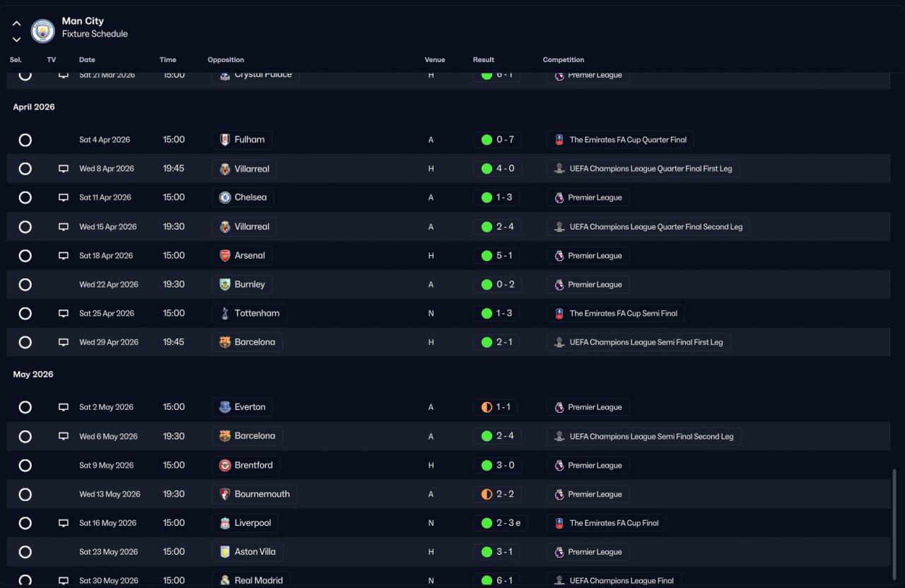The image size is (905, 588).
Task: Click the TV icon for the Liverpool match
Action: point(64,524)
